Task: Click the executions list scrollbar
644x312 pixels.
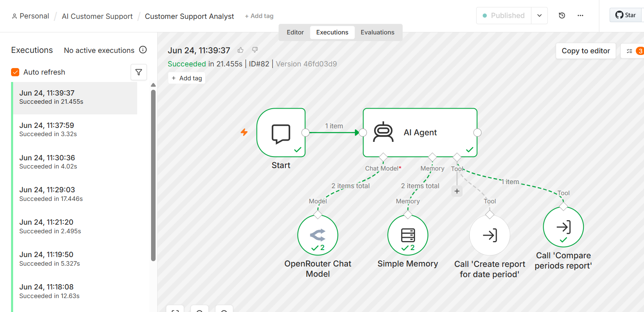Action: pyautogui.click(x=153, y=175)
